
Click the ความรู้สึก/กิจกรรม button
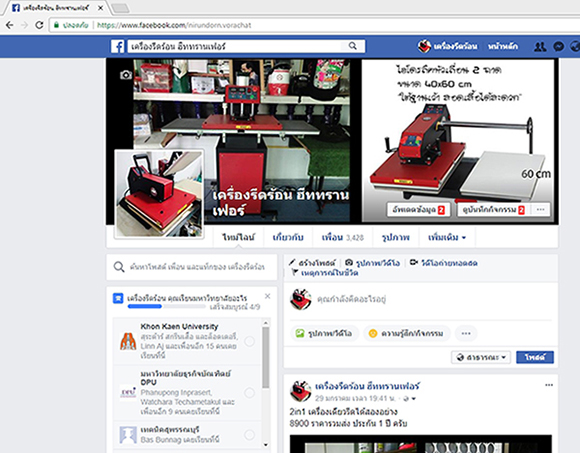407,334
